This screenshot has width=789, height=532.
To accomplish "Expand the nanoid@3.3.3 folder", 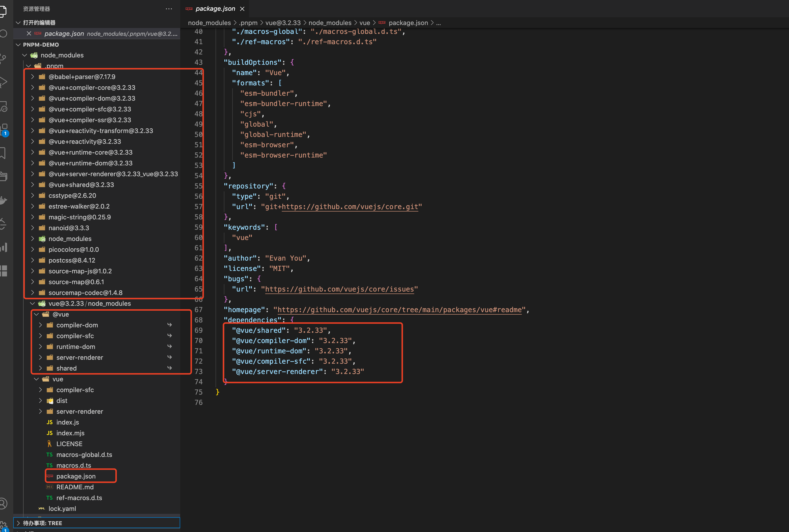I will (x=33, y=228).
